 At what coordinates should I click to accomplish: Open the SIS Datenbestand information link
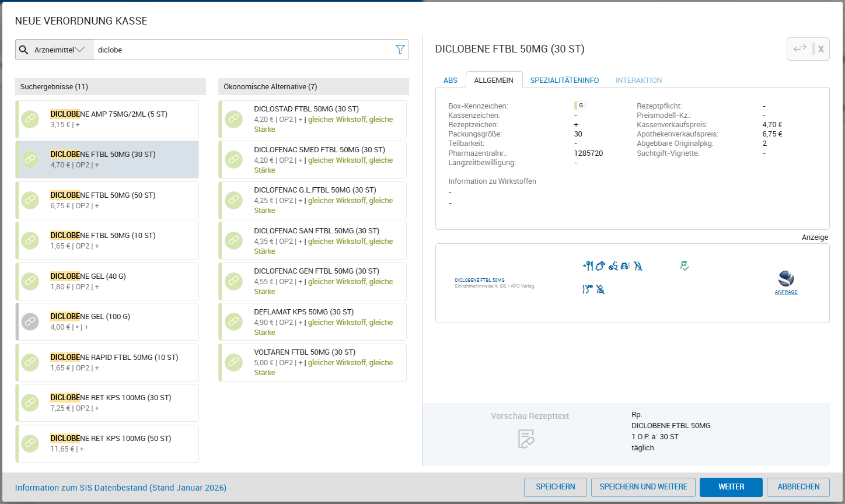pos(121,488)
